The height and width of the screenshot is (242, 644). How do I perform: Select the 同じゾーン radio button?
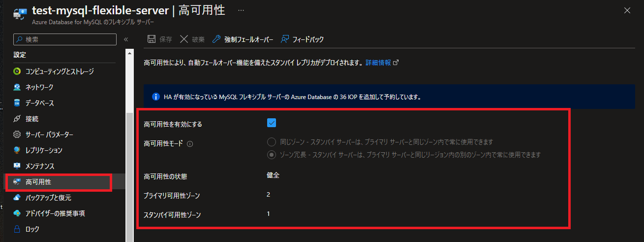272,142
